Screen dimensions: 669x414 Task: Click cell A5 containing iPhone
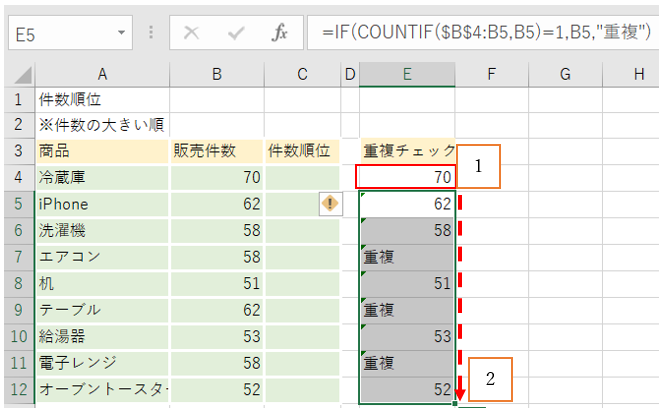[x=101, y=204]
